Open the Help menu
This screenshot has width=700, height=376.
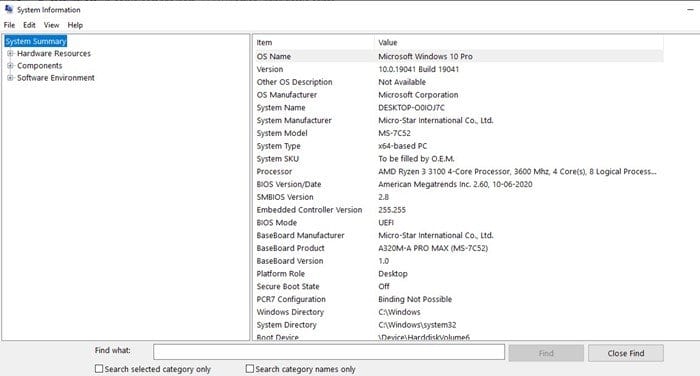[x=75, y=25]
